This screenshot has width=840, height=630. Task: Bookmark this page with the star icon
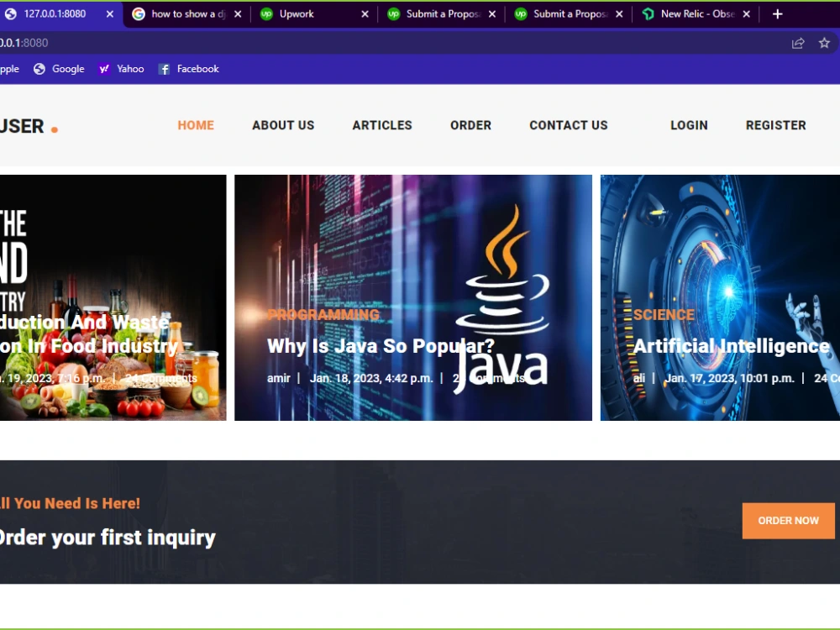tap(824, 43)
